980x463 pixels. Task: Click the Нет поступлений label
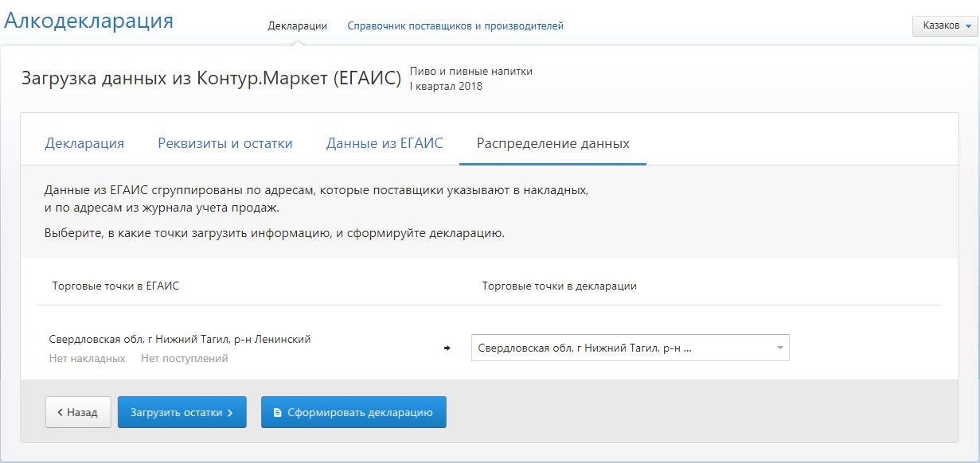[184, 358]
